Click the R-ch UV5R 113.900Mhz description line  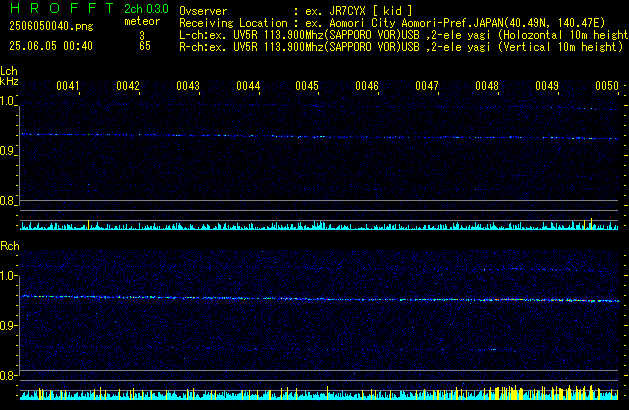[x=401, y=47]
